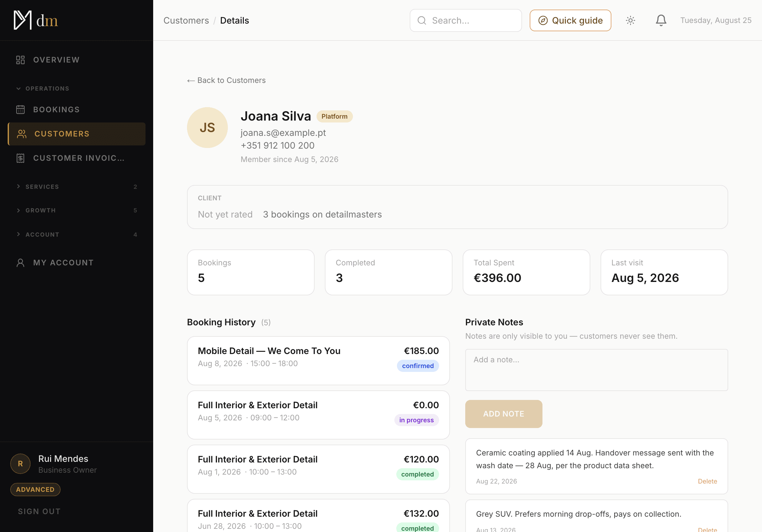Open the Jun 28 Full Interior booking
The image size is (762, 532).
[x=318, y=516]
